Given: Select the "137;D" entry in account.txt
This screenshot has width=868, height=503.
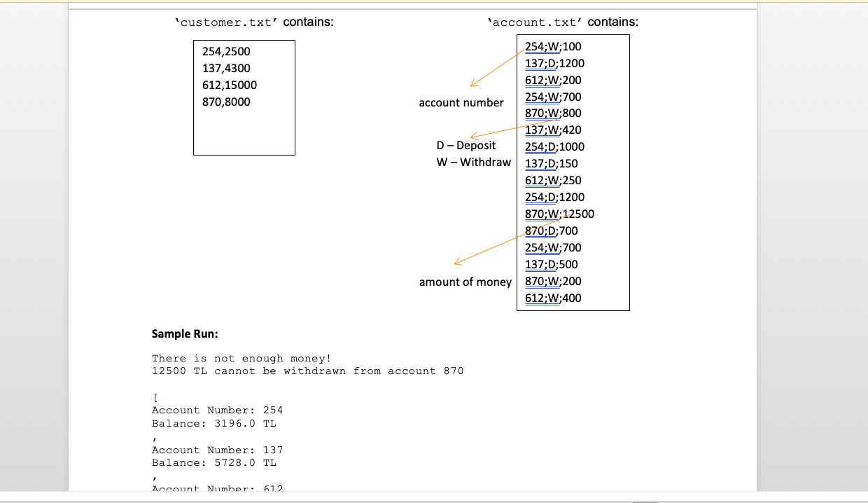Looking at the screenshot, I should tap(538, 63).
